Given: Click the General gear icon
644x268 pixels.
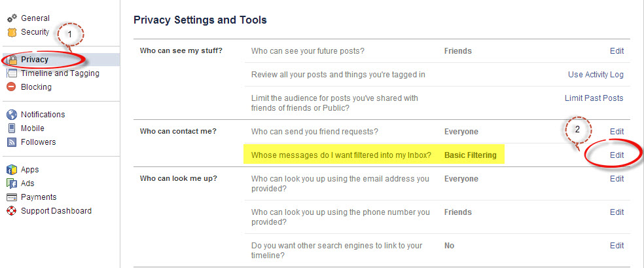Looking at the screenshot, I should coord(11,18).
